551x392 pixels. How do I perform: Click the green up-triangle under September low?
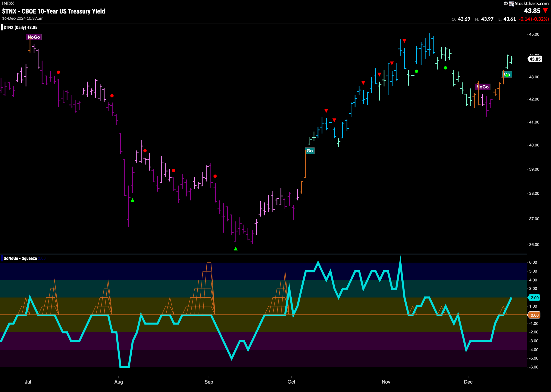(235, 249)
